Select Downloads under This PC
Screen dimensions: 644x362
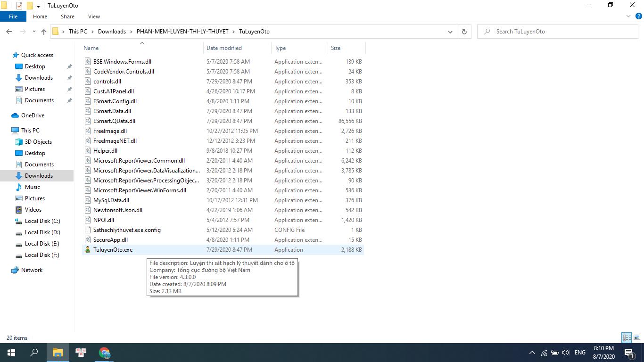pyautogui.click(x=39, y=176)
